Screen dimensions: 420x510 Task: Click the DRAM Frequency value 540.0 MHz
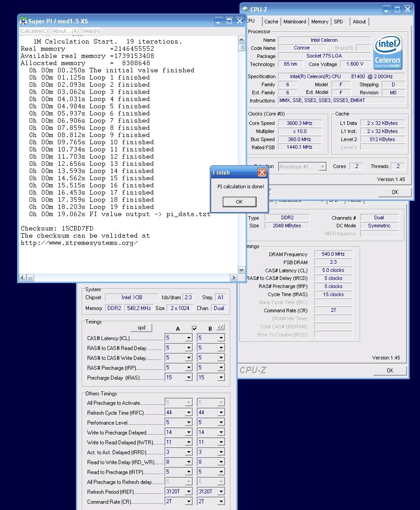coord(333,254)
